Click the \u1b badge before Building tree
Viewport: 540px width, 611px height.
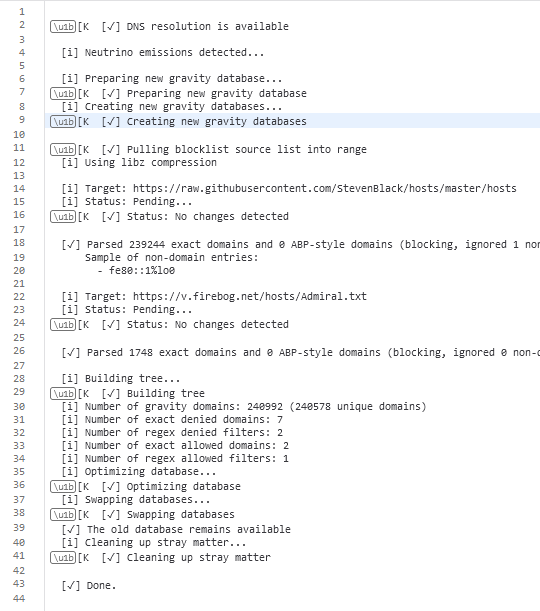[63, 394]
